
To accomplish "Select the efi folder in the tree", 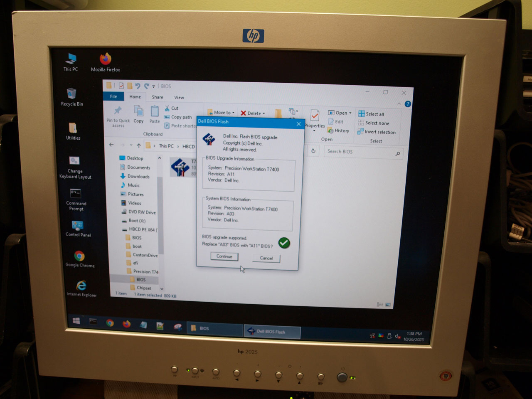I will click(x=133, y=263).
